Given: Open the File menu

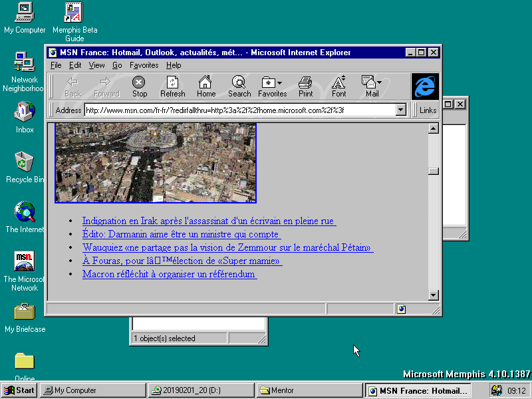Looking at the screenshot, I should (56, 65).
